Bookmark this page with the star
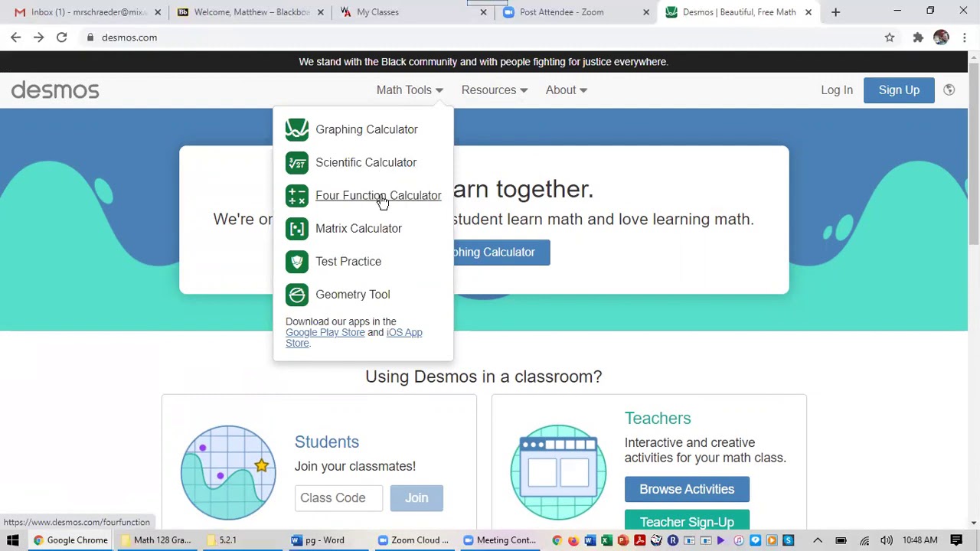Viewport: 980px width, 551px height. pyautogui.click(x=890, y=37)
